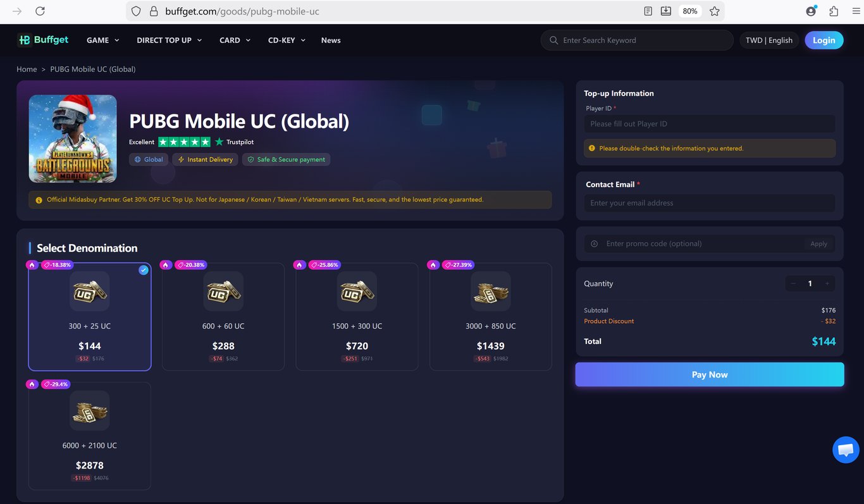Screen dimensions: 864x504
Task: Click the Official Midasbuy Partner notice text
Action: [x=265, y=200]
